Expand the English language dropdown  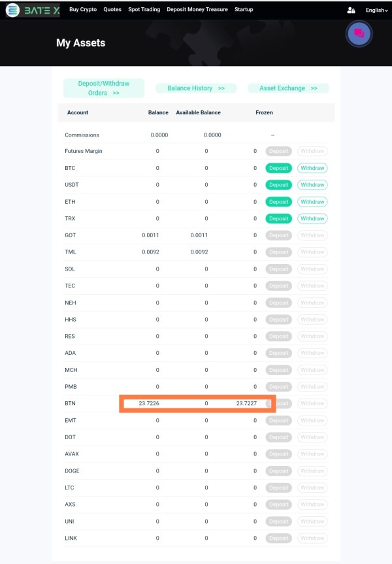coord(376,10)
